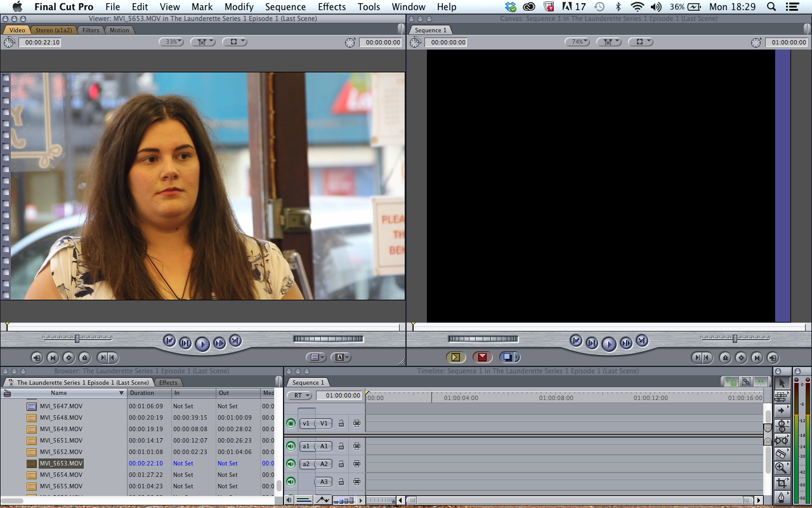The width and height of the screenshot is (812, 508).
Task: Lock the A1 audio track
Action: click(x=341, y=446)
